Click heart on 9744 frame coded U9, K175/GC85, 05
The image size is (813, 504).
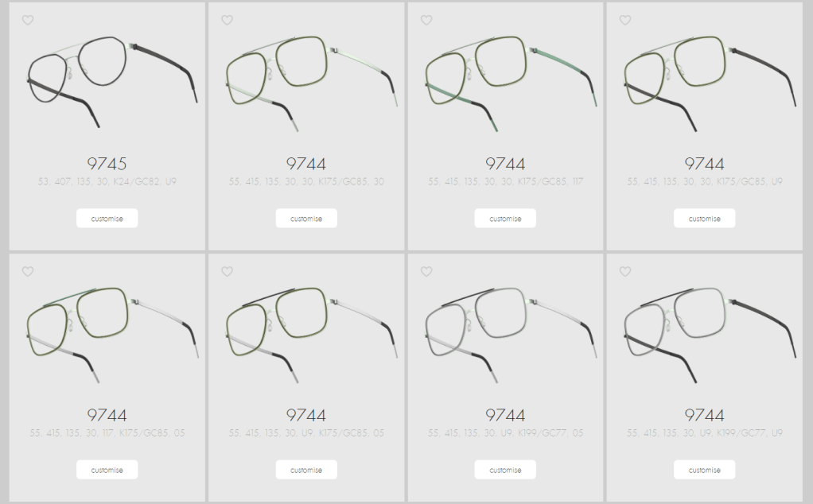pos(227,271)
